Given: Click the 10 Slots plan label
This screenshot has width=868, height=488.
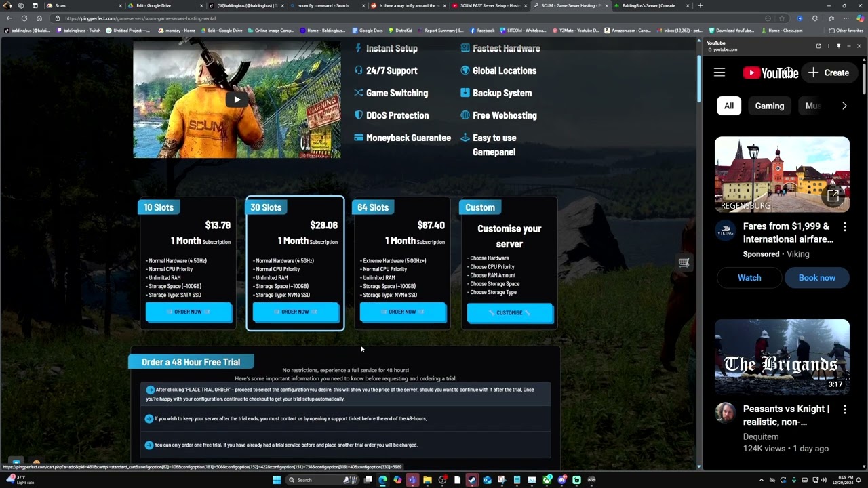Looking at the screenshot, I should pyautogui.click(x=159, y=207).
